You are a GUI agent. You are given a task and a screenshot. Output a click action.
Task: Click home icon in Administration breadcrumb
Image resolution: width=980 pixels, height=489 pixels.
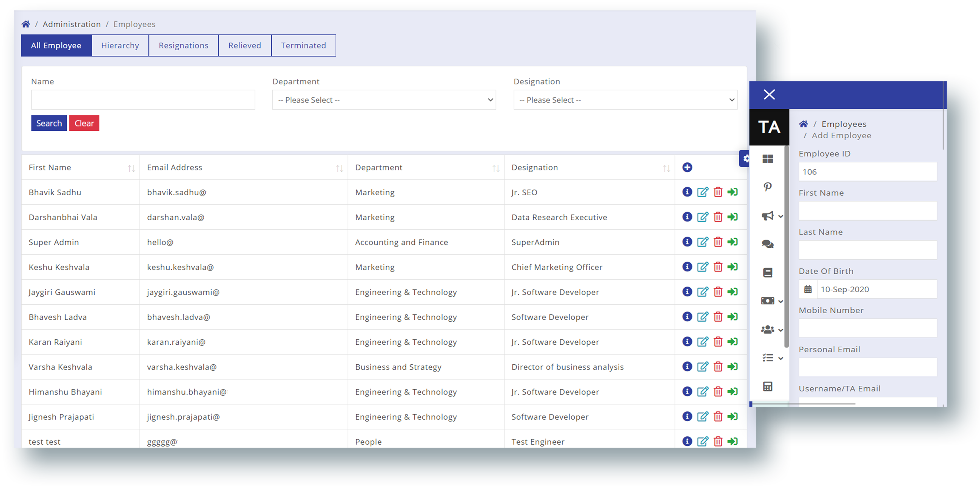pyautogui.click(x=26, y=24)
